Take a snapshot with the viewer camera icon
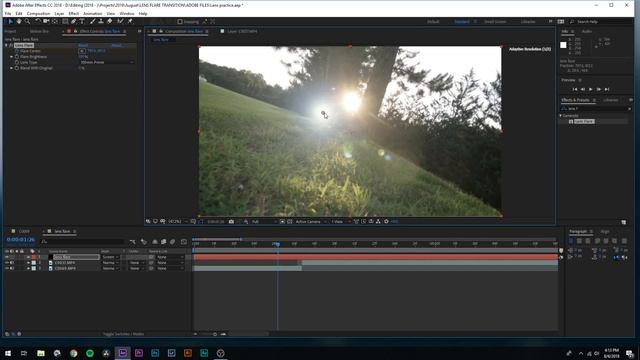The image size is (640, 360). 231,222
